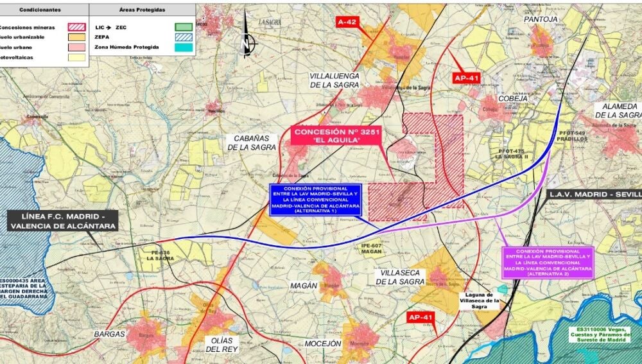Click the ZEPA blue hatched legend swatch
The width and height of the screenshot is (642, 364).
click(x=184, y=37)
